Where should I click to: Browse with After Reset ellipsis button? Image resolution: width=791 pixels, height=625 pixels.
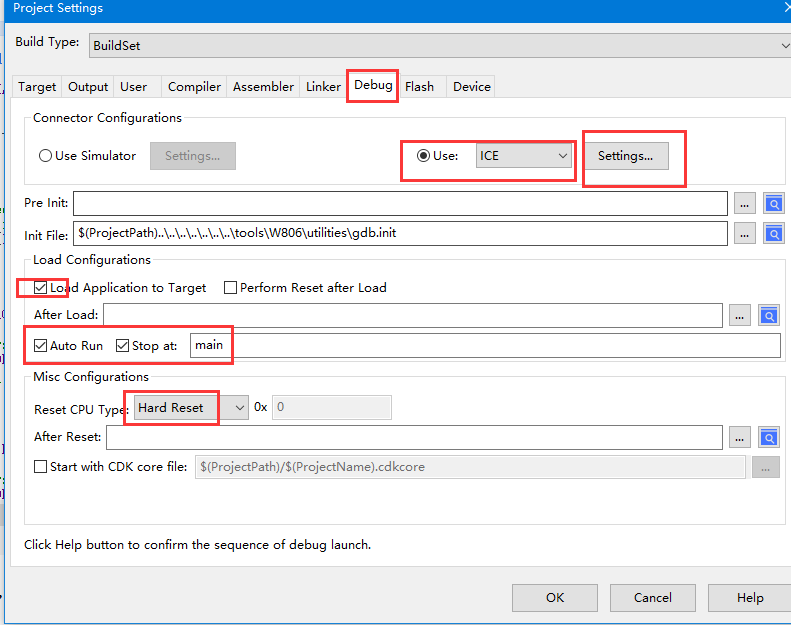pos(740,438)
